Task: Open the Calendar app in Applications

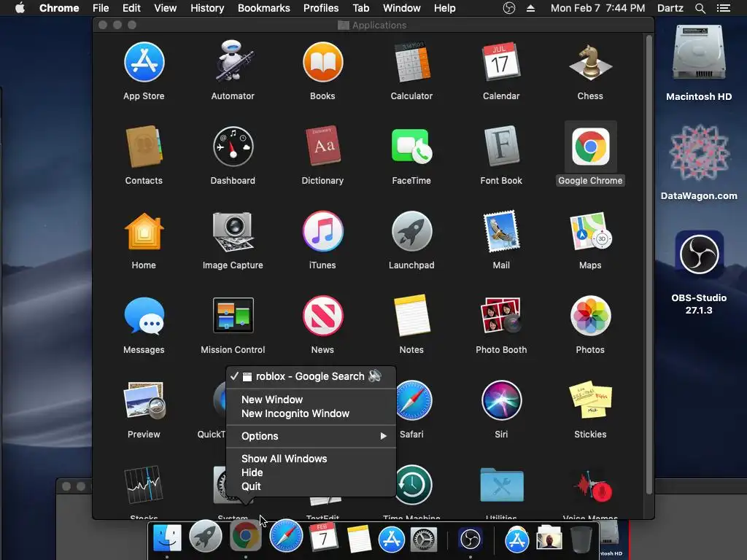Action: 501,63
